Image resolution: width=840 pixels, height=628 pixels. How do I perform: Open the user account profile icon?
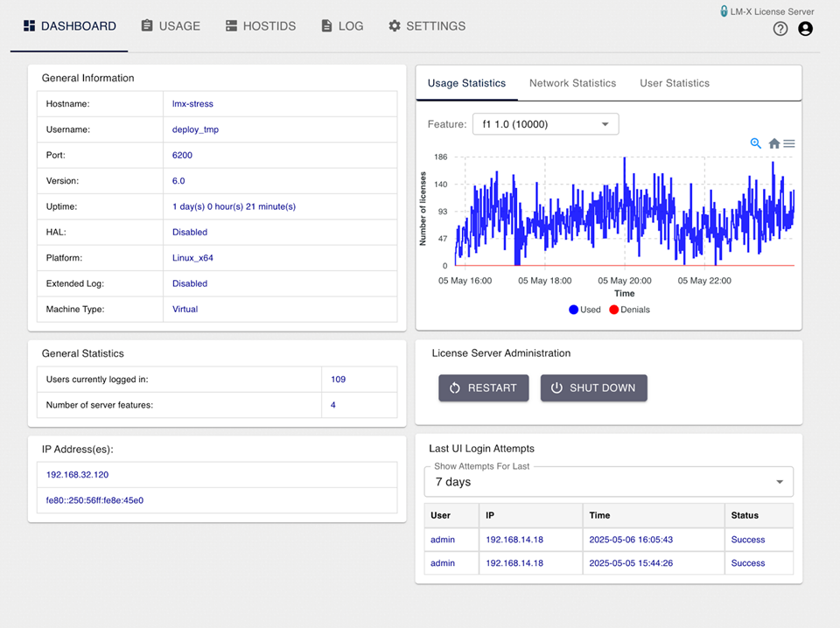(x=805, y=29)
